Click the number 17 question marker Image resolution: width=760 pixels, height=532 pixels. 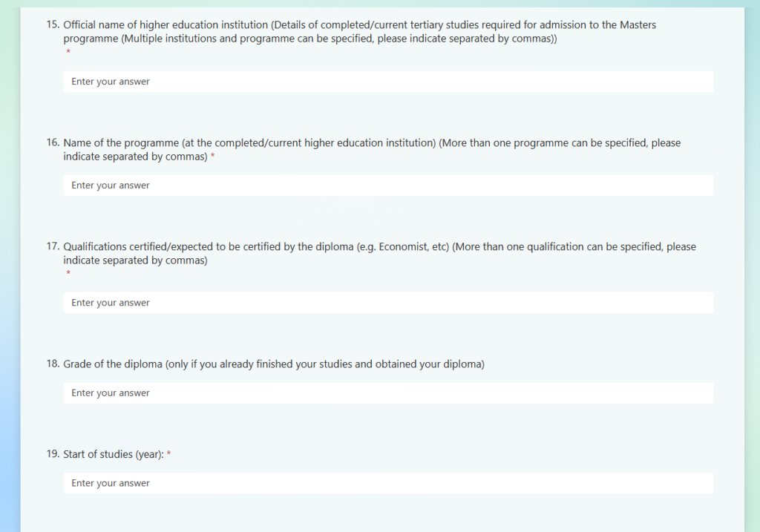[x=53, y=246]
